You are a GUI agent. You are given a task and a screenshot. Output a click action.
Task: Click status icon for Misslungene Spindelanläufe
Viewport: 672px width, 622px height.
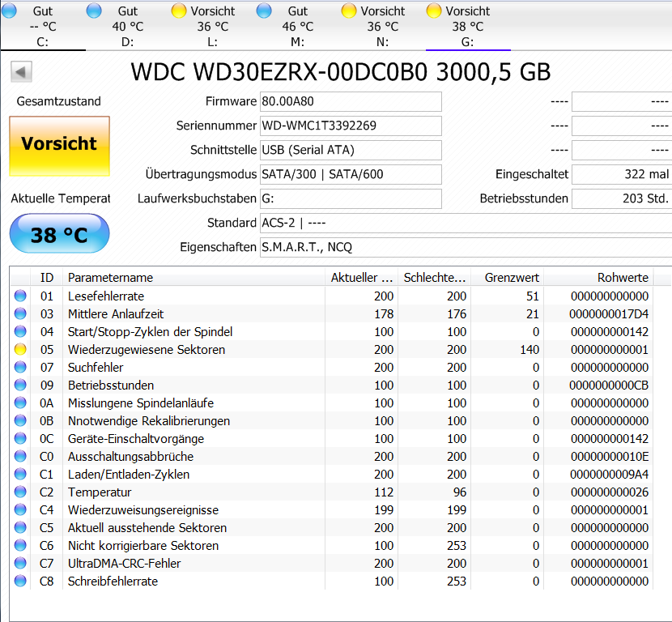pyautogui.click(x=20, y=403)
